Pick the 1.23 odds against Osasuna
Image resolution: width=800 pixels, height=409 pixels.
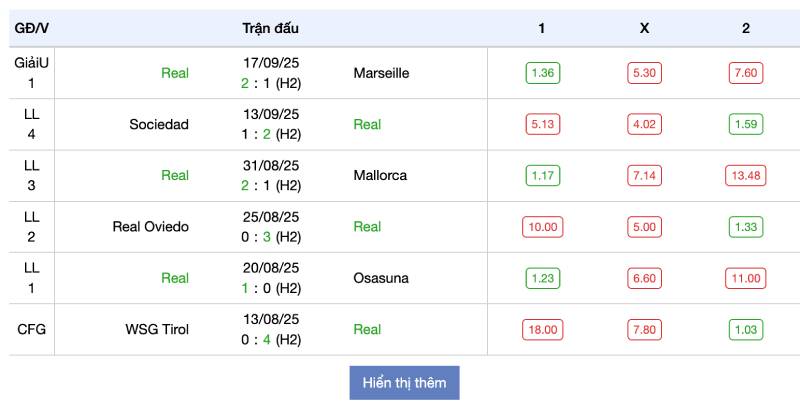point(543,278)
